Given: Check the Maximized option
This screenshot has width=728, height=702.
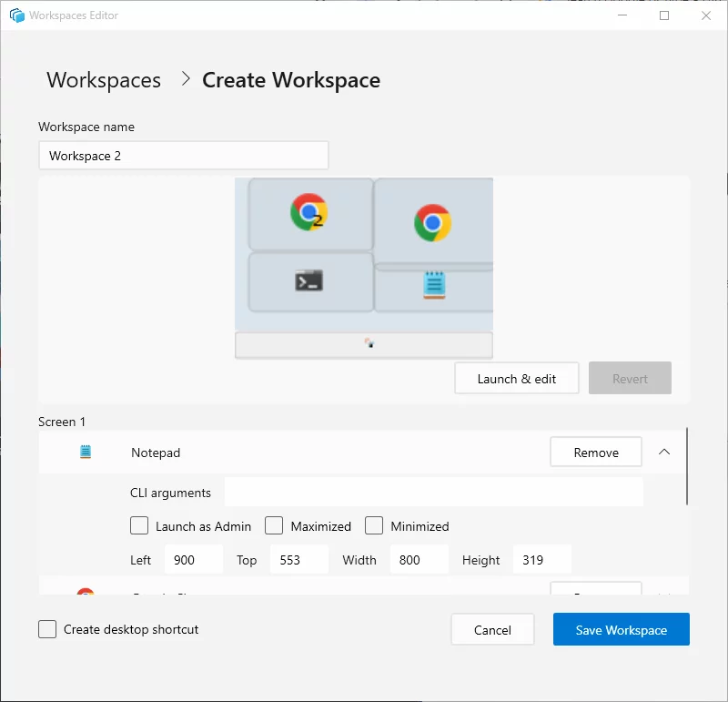Looking at the screenshot, I should [x=274, y=525].
